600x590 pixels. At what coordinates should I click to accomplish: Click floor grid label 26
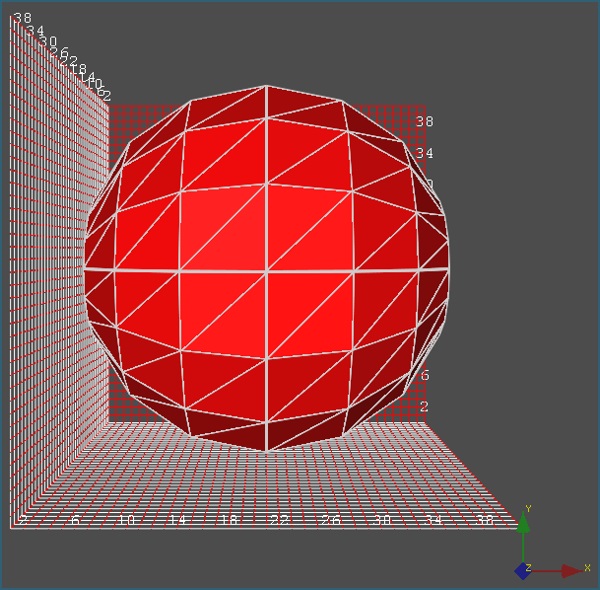[x=331, y=521]
